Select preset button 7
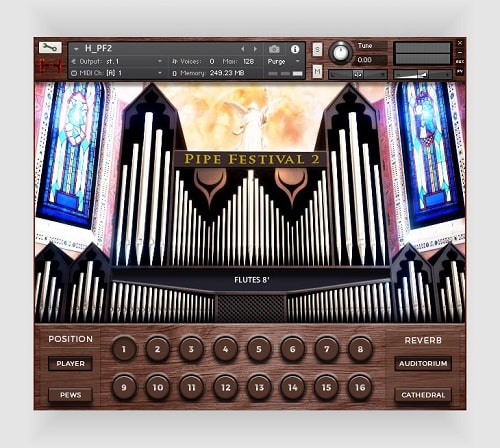This screenshot has width=500, height=448. (x=326, y=349)
